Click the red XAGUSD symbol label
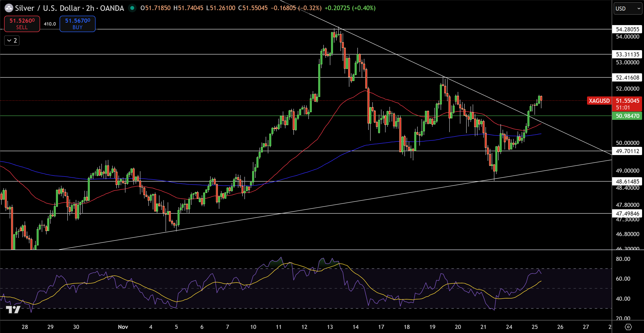This screenshot has height=333, width=644. (x=599, y=101)
